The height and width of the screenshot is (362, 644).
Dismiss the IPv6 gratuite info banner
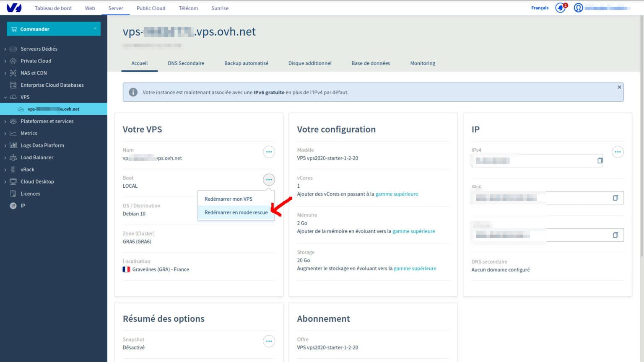(619, 87)
